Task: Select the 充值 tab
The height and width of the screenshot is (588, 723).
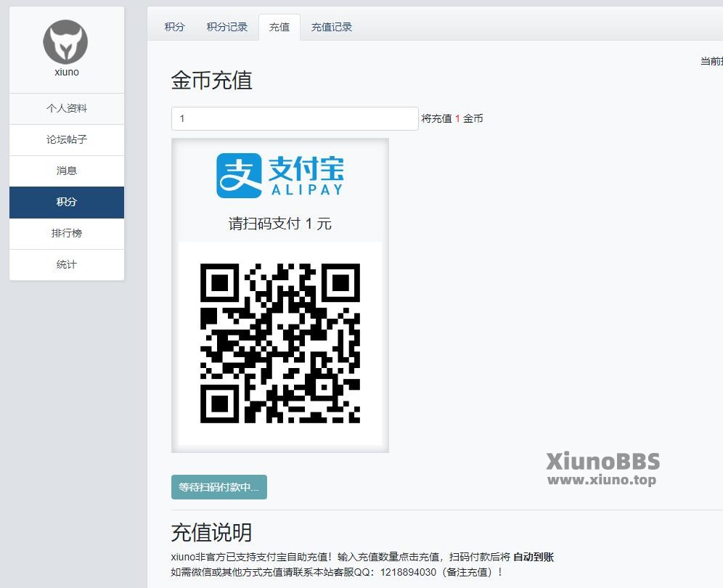Action: (x=279, y=27)
